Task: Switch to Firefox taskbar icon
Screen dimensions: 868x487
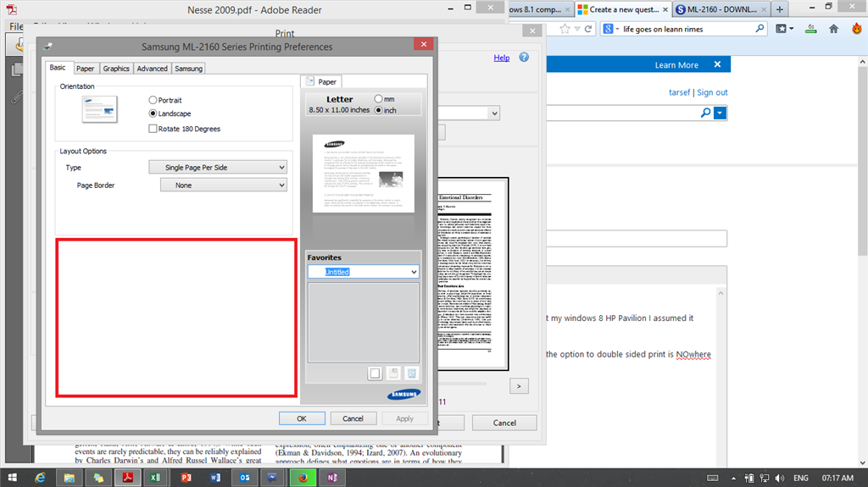Action: pyautogui.click(x=303, y=478)
